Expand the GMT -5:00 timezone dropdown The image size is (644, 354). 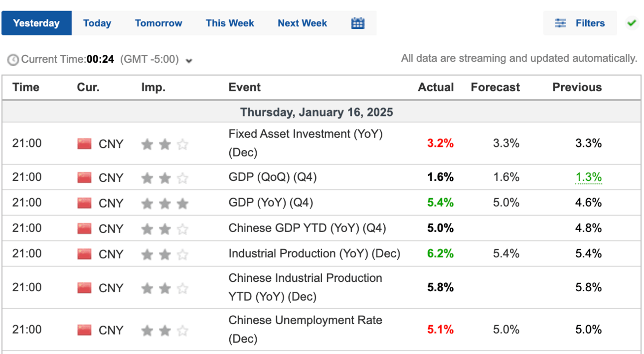click(x=189, y=61)
